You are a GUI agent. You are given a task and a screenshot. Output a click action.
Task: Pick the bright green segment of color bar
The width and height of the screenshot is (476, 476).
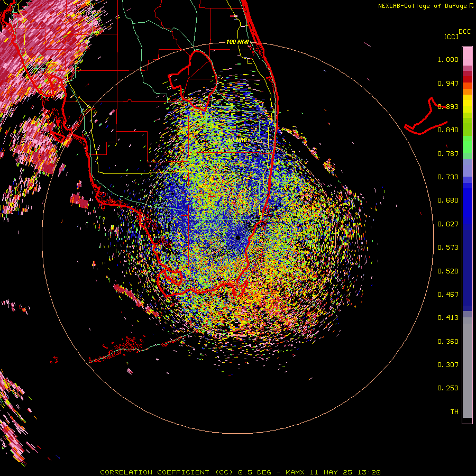click(467, 144)
